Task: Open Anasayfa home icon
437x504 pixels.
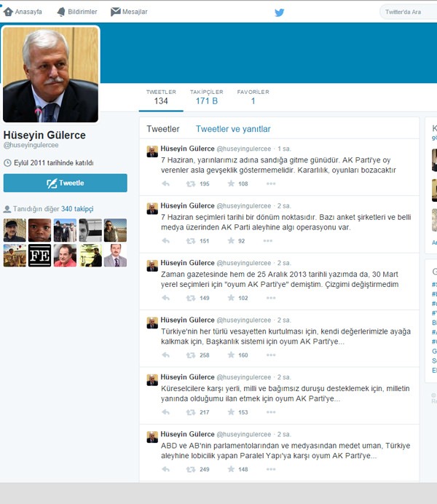Action: click(8, 12)
